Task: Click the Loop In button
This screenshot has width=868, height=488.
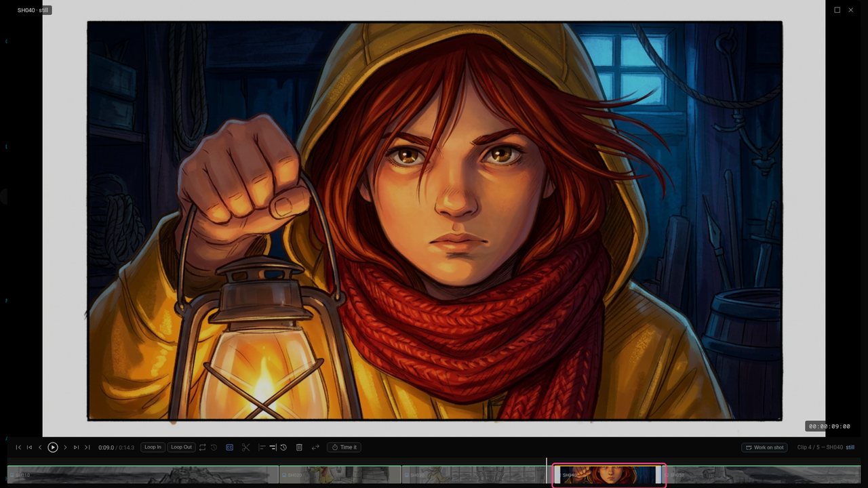Action: click(153, 447)
